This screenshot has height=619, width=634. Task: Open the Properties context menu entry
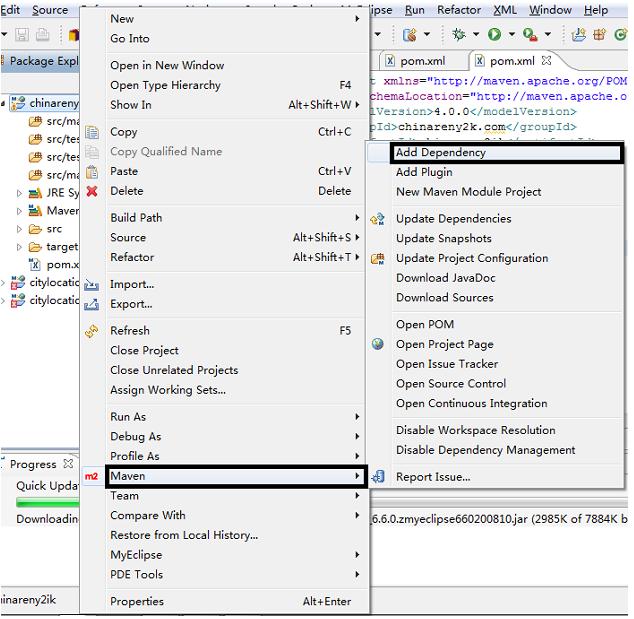pos(224,602)
